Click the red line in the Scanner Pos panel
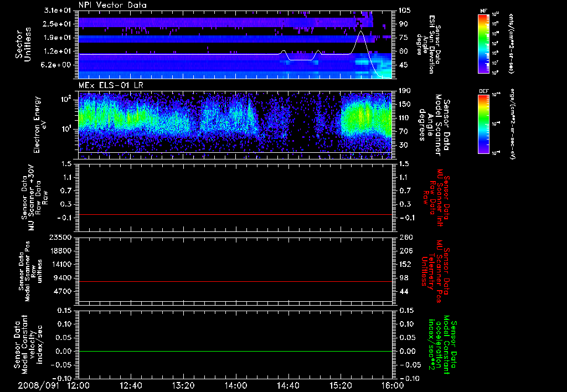 tap(235, 281)
